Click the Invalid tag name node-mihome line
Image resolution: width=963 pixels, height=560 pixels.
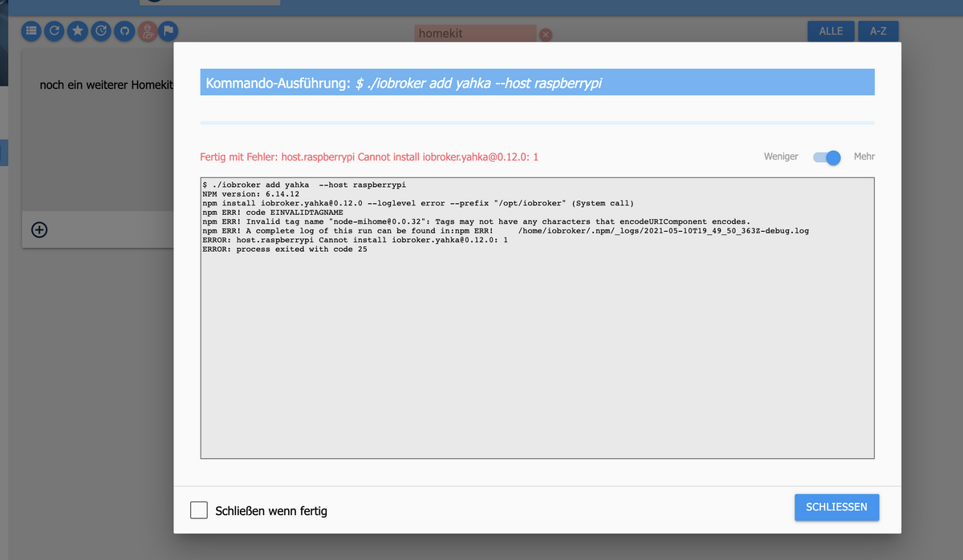[476, 221]
